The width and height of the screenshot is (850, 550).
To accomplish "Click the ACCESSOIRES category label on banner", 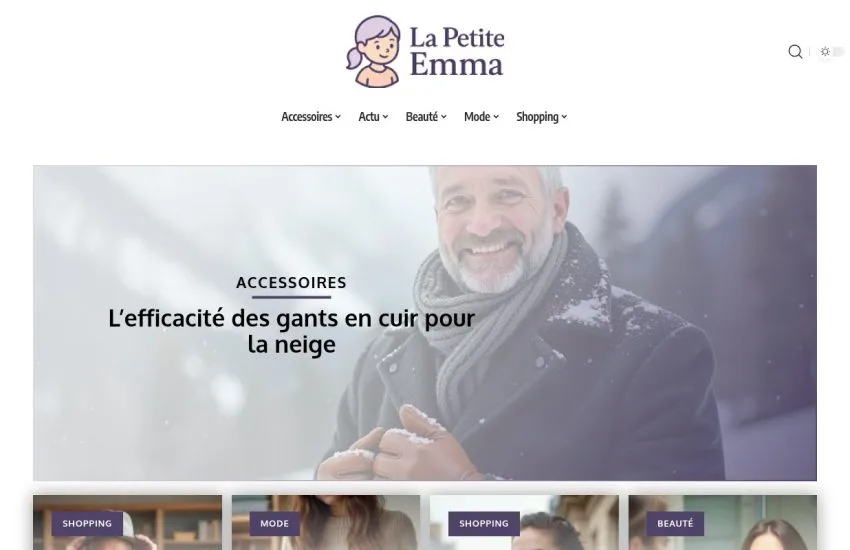I will pyautogui.click(x=292, y=283).
